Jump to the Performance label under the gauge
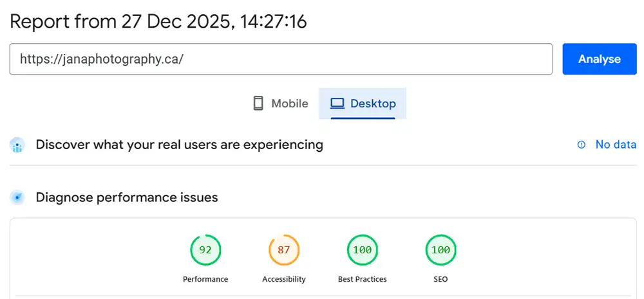This screenshot has height=299, width=644. [x=205, y=279]
